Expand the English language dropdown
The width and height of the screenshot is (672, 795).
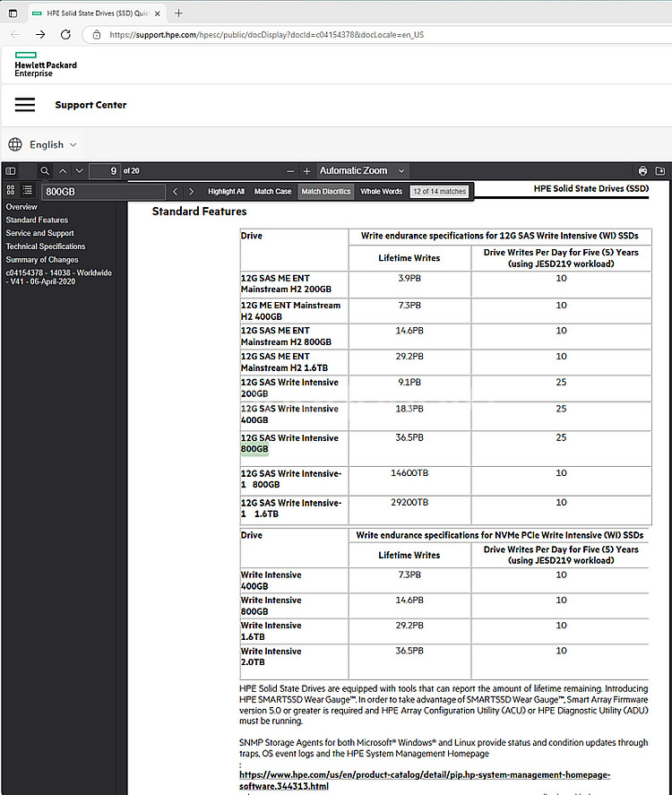coord(53,144)
